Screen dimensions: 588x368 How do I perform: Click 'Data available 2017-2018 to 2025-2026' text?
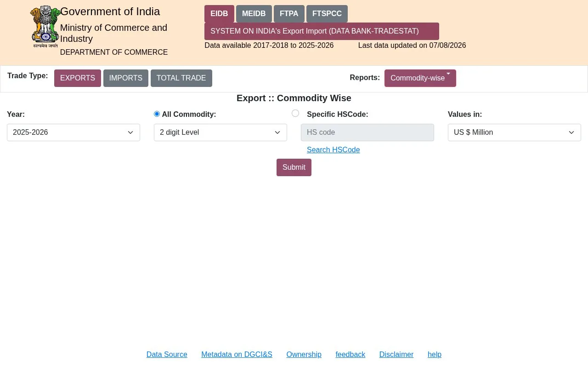[269, 46]
